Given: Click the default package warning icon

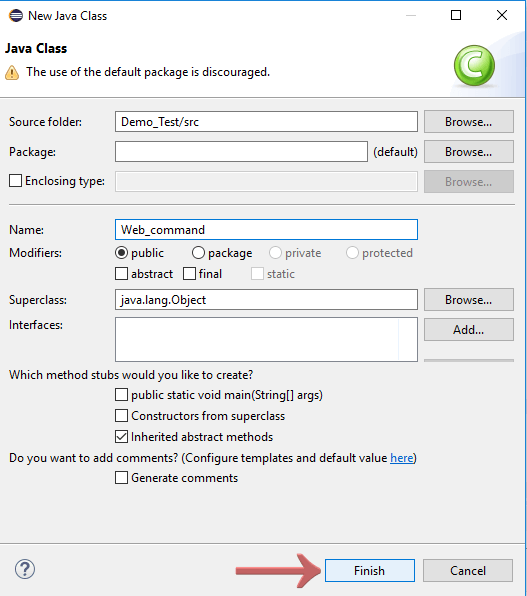Looking at the screenshot, I should pyautogui.click(x=12, y=72).
